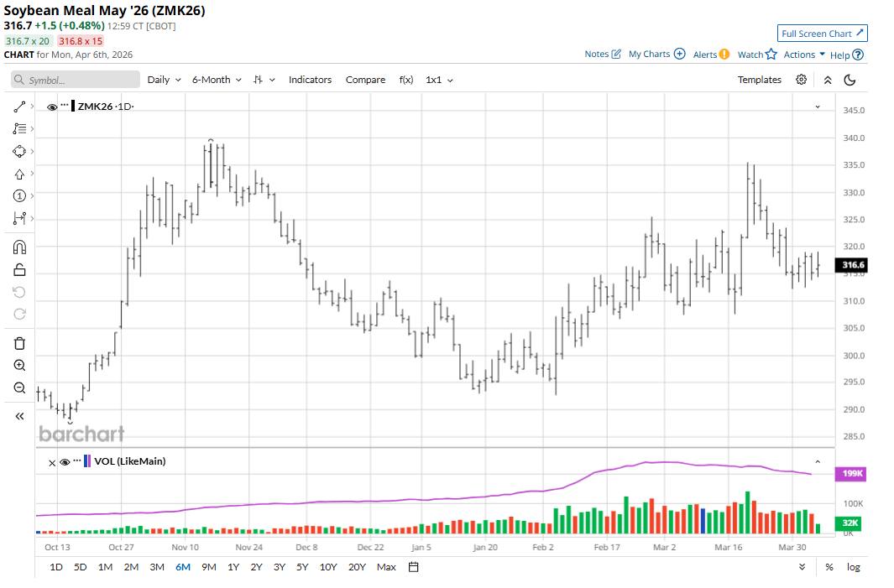The width and height of the screenshot is (894, 588).
Task: Open the Compare menu
Action: (x=365, y=80)
